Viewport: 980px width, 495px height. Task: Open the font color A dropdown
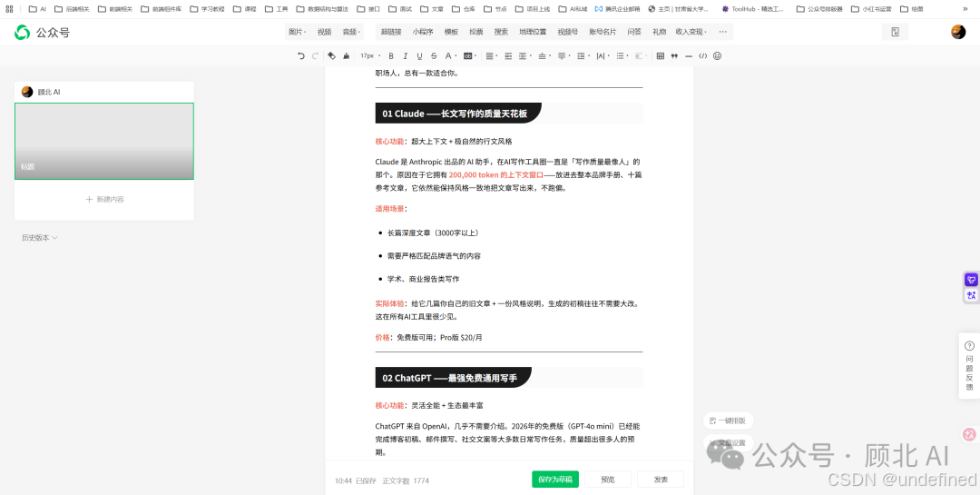(x=451, y=55)
